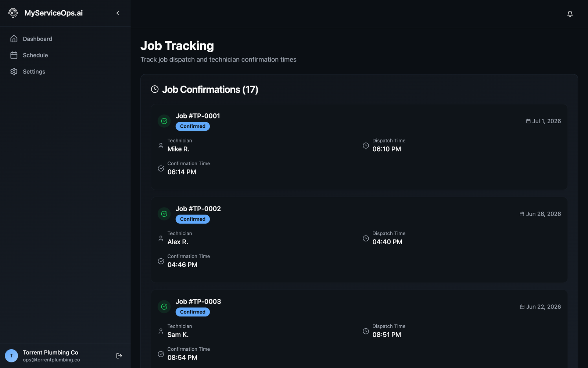Screen dimensions: 588x368
Task: Click the dispatch clock icon next to 08:51 PM
Action: (x=366, y=331)
